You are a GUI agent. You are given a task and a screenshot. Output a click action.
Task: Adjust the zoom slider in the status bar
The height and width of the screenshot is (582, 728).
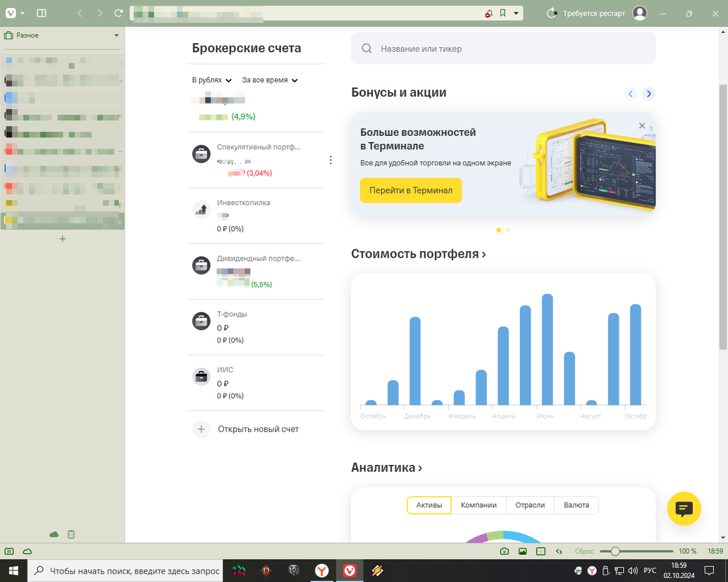[616, 552]
